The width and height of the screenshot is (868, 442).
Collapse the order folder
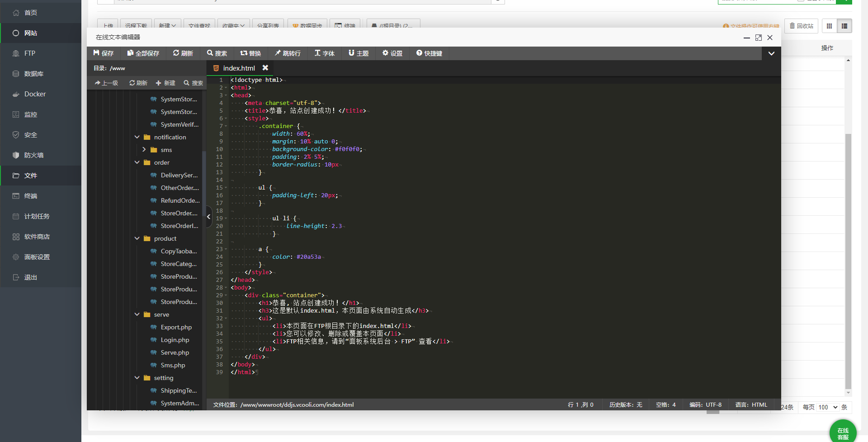pos(137,162)
